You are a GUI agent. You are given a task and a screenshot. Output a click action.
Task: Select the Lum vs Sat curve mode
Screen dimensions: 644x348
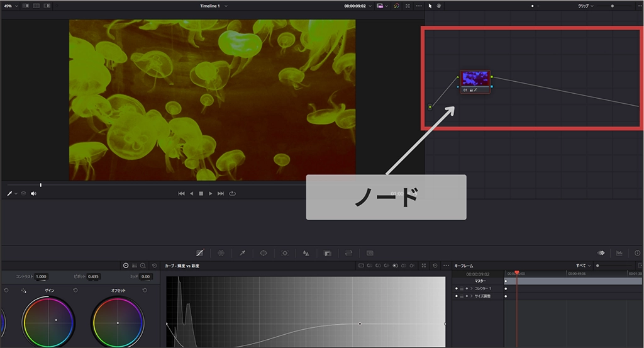click(x=395, y=266)
